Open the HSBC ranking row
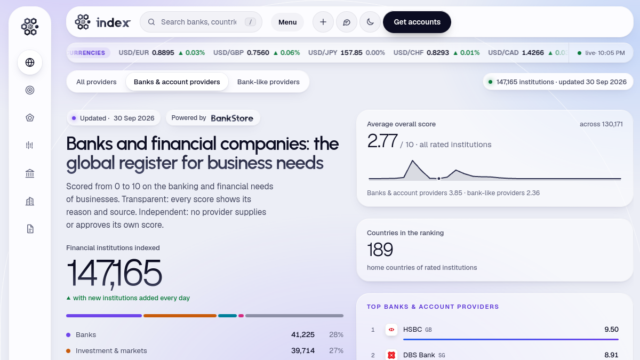Viewport: 640px width, 360px height. (x=494, y=332)
